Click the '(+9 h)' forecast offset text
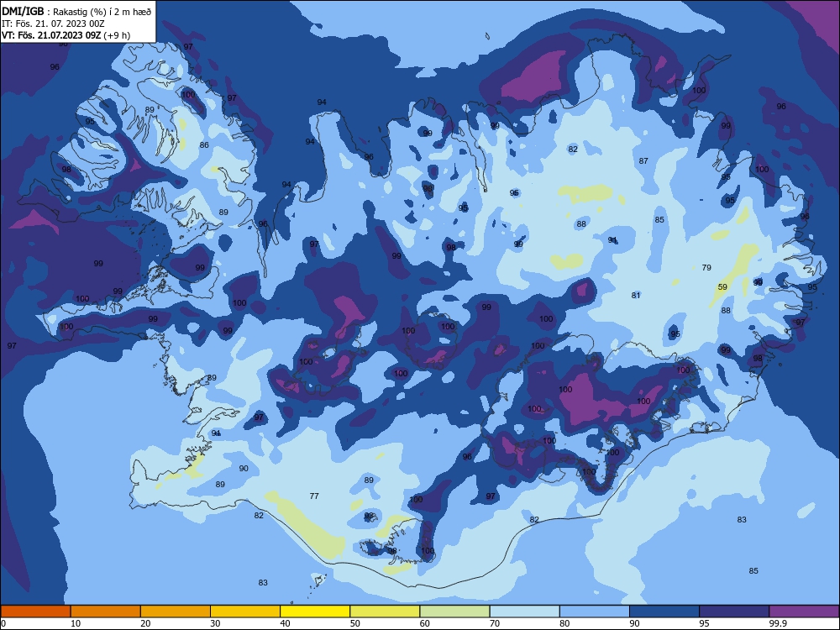The height and width of the screenshot is (630, 840). (117, 35)
